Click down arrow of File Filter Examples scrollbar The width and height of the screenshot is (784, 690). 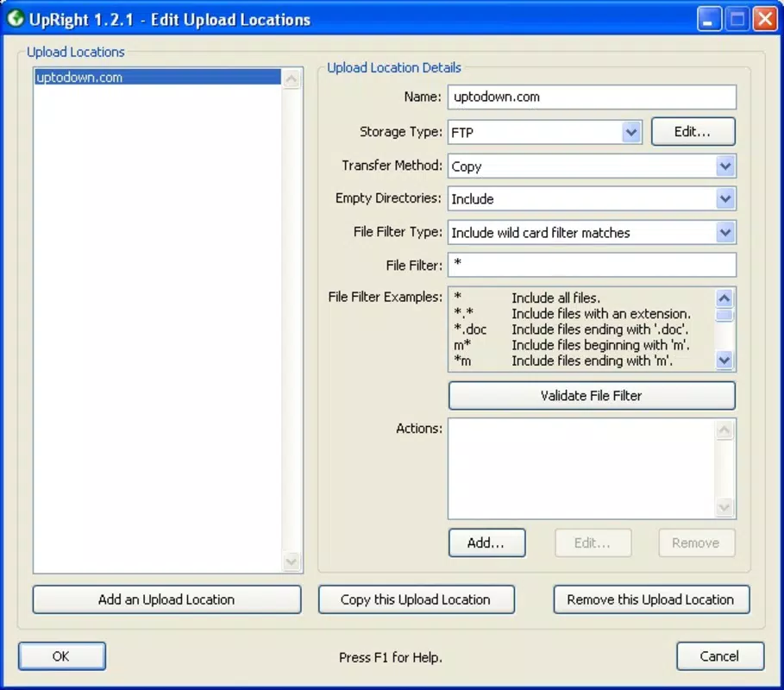click(x=724, y=360)
